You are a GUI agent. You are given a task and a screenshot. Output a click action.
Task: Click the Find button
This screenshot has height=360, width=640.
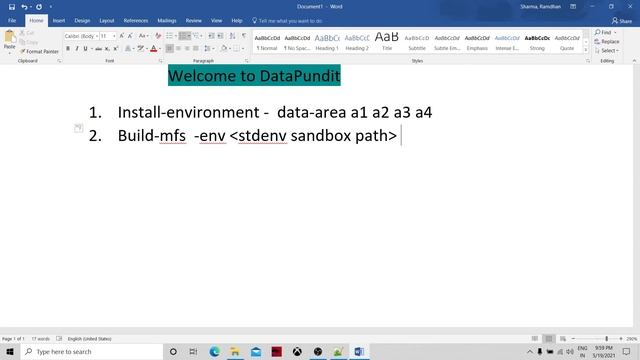[x=606, y=32]
